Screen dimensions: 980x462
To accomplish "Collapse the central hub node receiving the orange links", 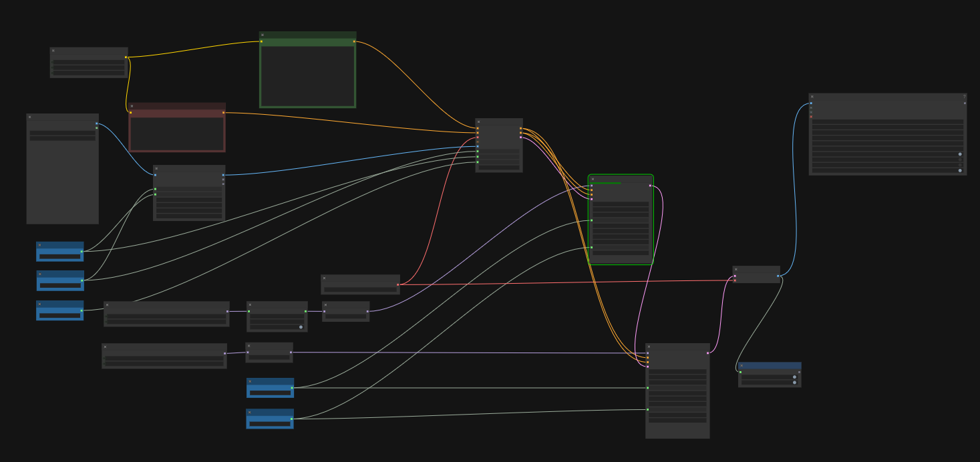I will (479, 122).
